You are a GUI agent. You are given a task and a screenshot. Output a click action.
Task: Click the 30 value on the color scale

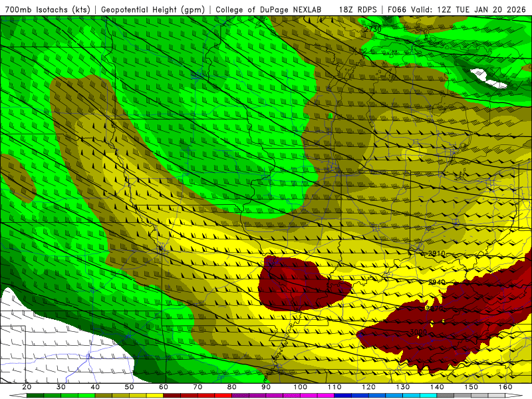tap(61, 387)
